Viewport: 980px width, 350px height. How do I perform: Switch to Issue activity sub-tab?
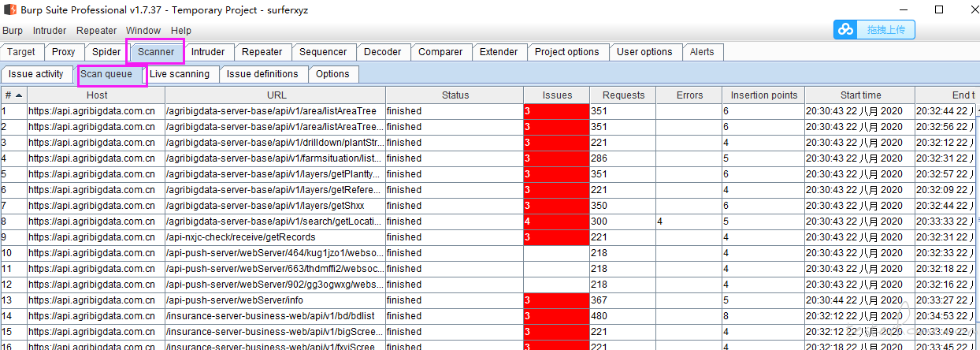36,74
